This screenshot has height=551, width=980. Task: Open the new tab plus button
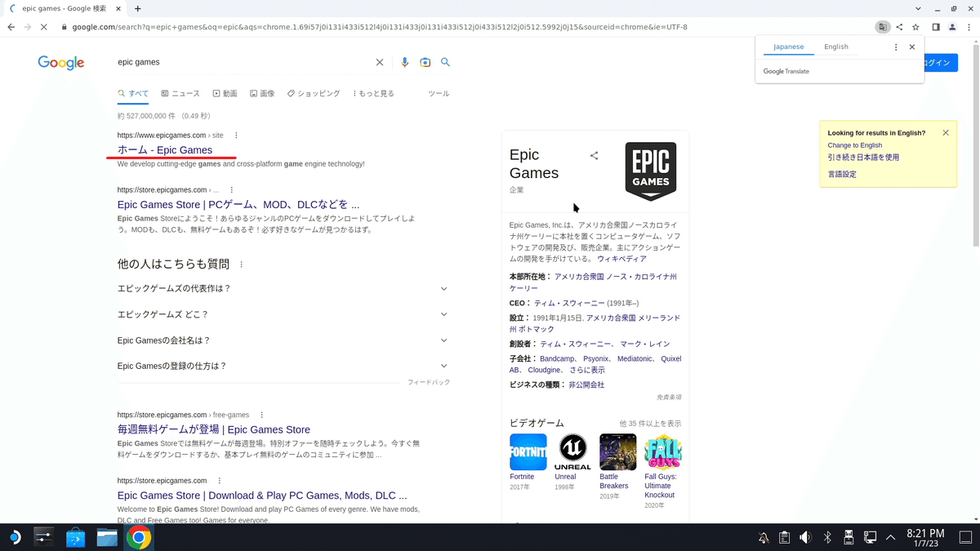tap(137, 8)
